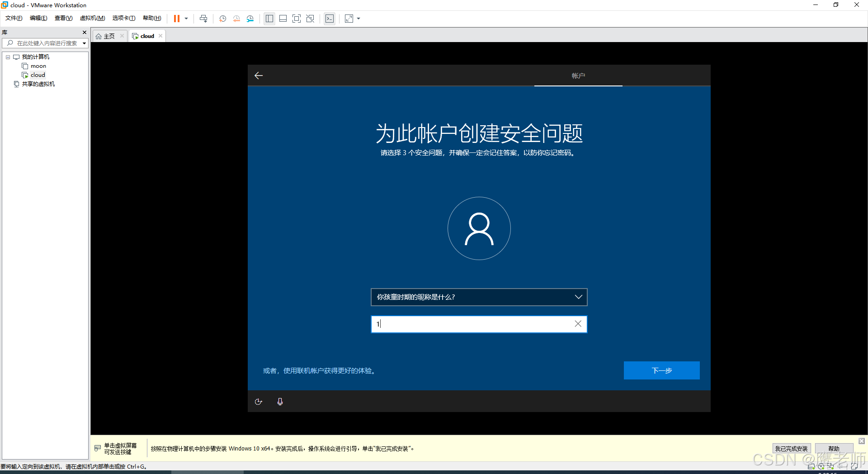This screenshot has height=474, width=868.
Task: Click the Unity mode icon
Action: [310, 19]
